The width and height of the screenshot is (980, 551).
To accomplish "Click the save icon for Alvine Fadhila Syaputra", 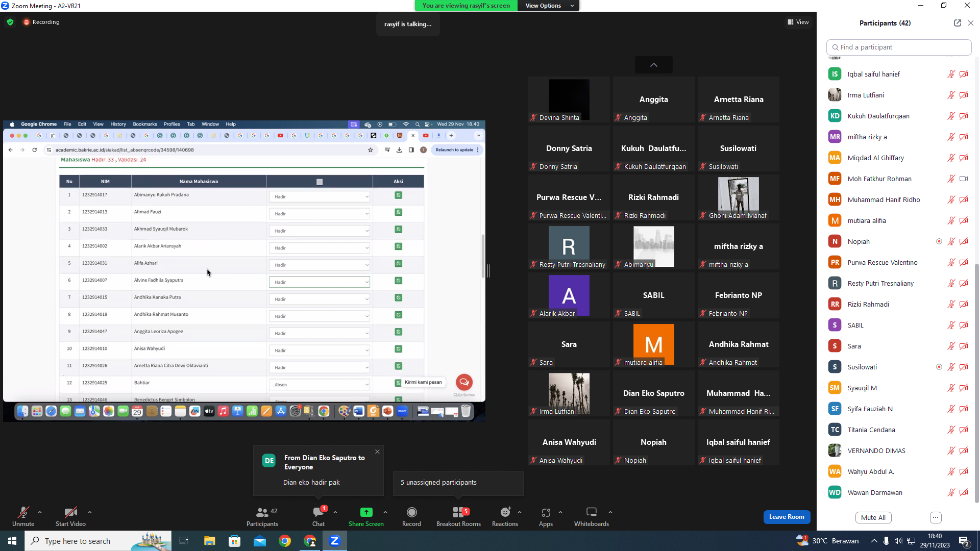I will click(x=398, y=281).
